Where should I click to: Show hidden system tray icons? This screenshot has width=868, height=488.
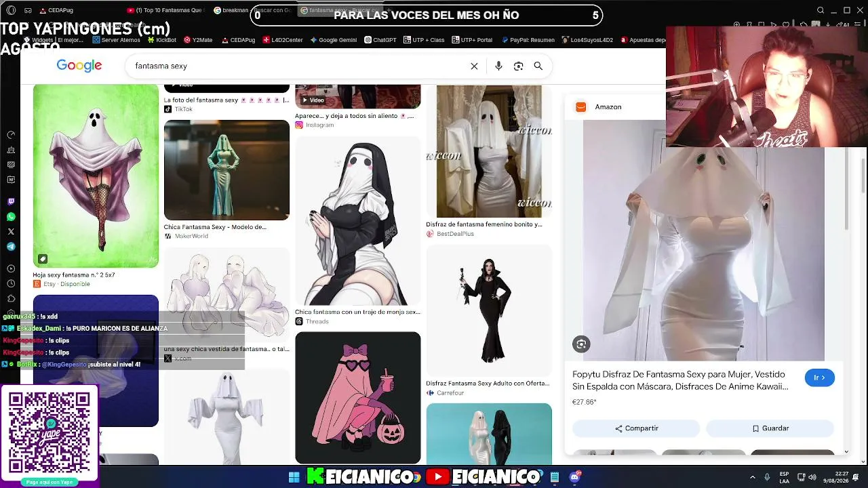[752, 477]
